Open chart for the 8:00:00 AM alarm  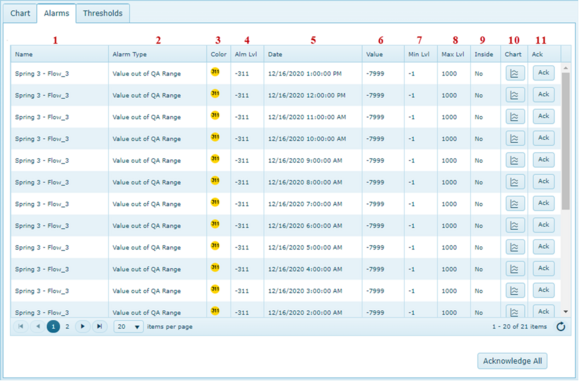tap(515, 182)
